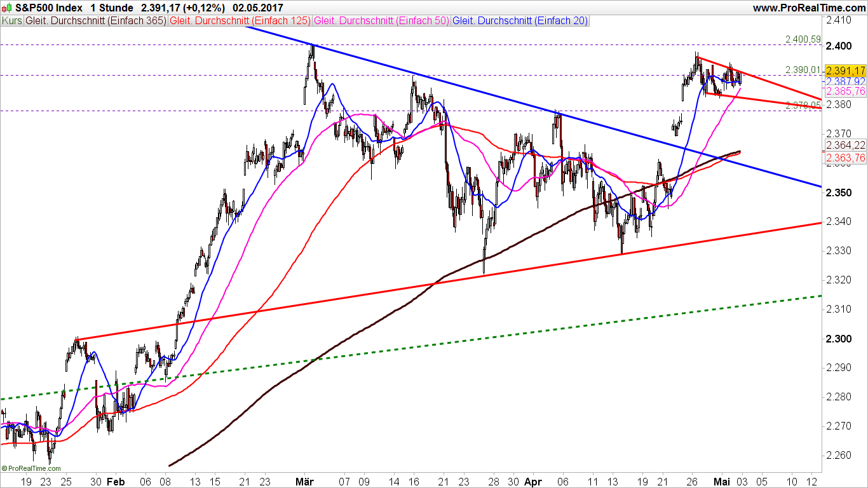The height and width of the screenshot is (488, 868).
Task: Click the 07 date label on the time axis
Action: tap(345, 481)
